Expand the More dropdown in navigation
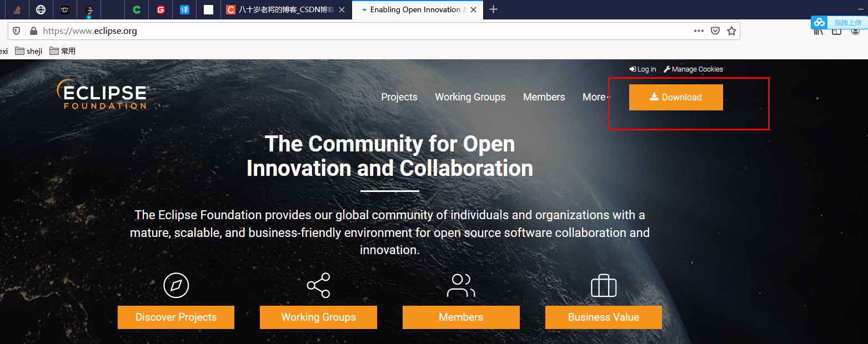Image resolution: width=868 pixels, height=344 pixels. [596, 97]
